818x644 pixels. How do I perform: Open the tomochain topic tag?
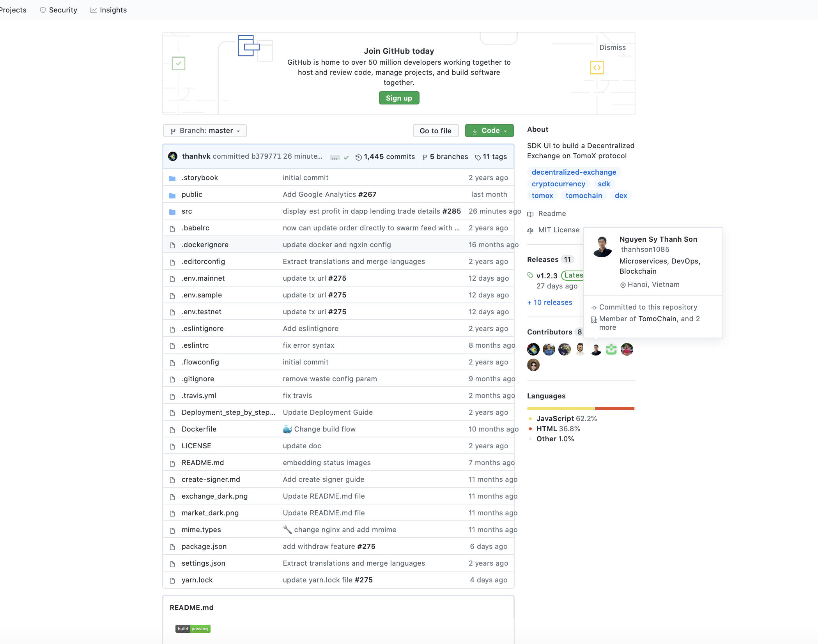584,196
